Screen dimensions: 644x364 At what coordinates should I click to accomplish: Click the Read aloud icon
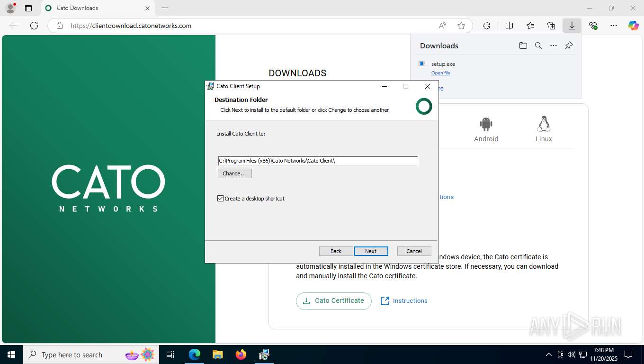click(442, 26)
